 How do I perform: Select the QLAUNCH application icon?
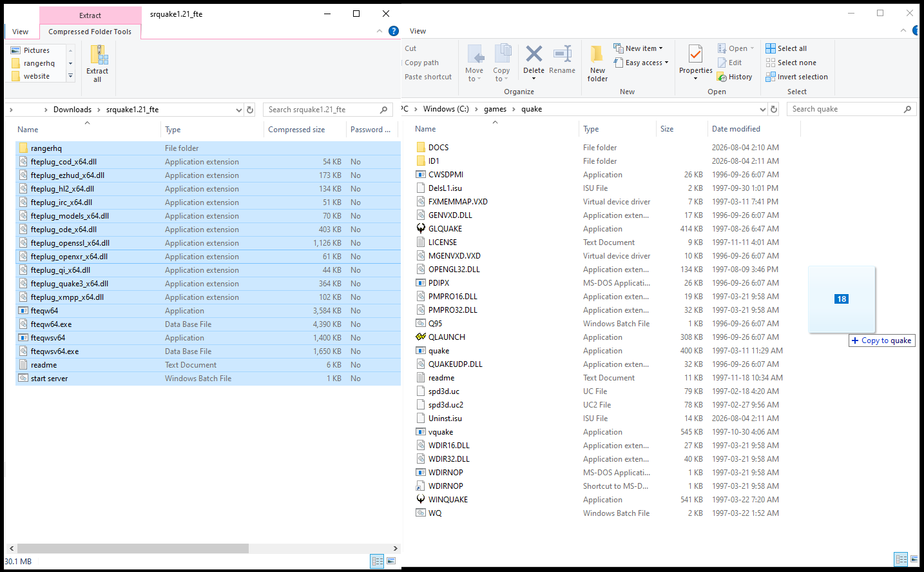point(421,337)
